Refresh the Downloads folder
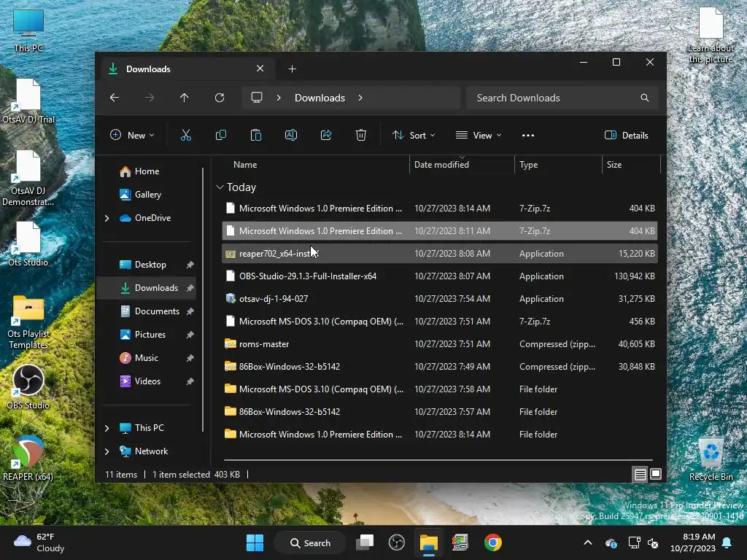Viewport: 747px width, 560px height. (x=219, y=98)
